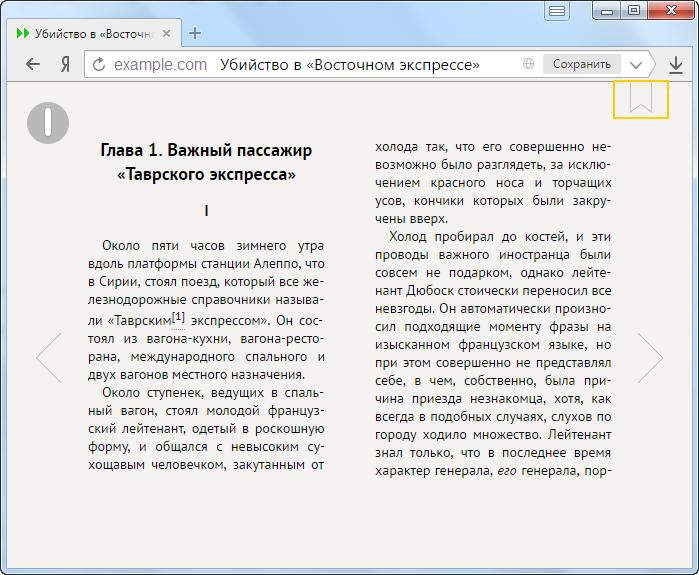Select the 'Убийство в «Восточн' tab

pos(94,33)
